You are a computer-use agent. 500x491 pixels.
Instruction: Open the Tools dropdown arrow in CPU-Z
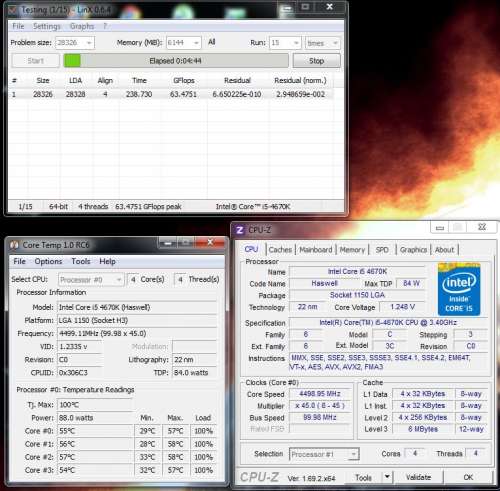(387, 477)
